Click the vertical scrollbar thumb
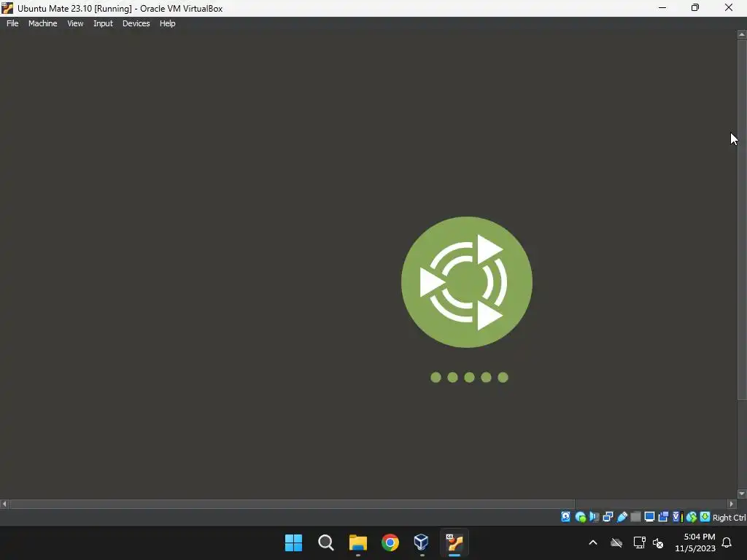The image size is (747, 560). pyautogui.click(x=742, y=220)
